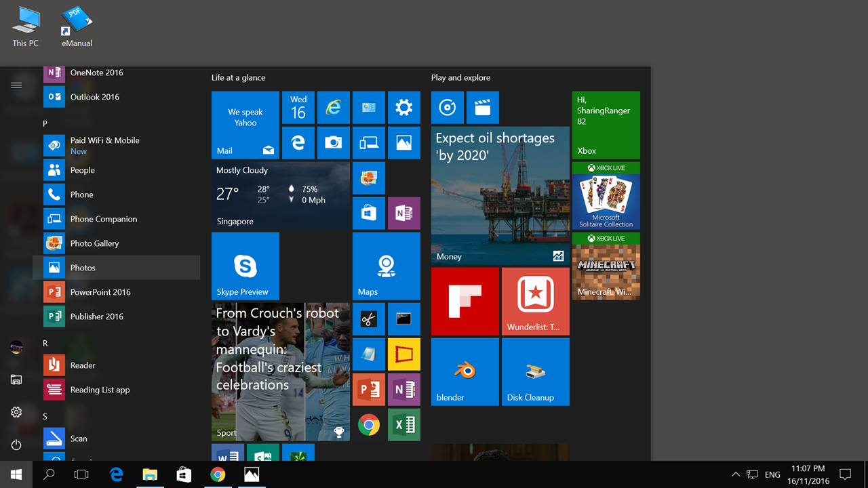Viewport: 868px width, 488px height.
Task: Open the user account picture in the Start rail
Action: (x=16, y=348)
